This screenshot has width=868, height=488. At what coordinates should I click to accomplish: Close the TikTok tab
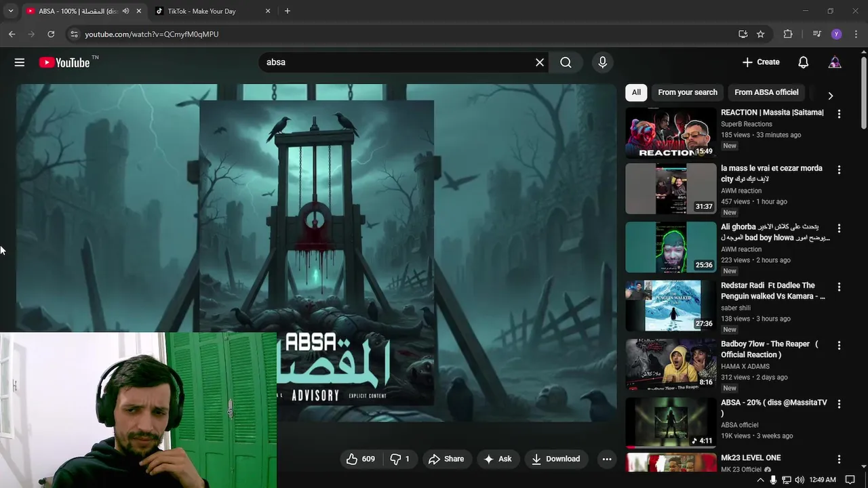[x=268, y=11]
